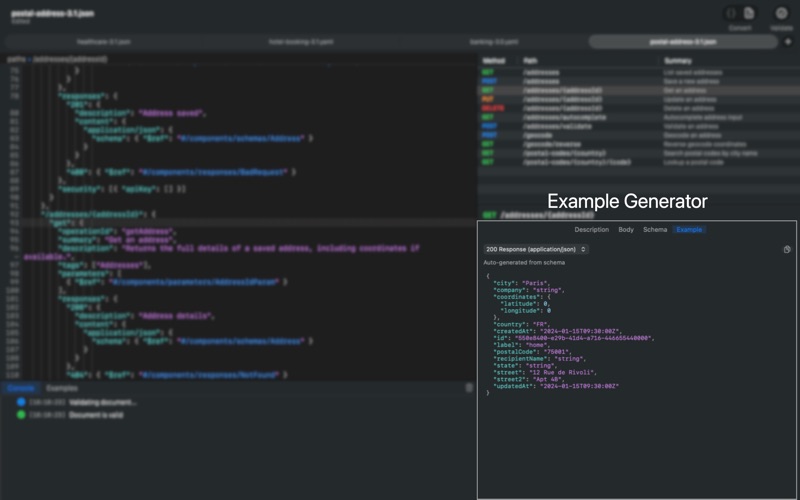Add a new document tab with plus
The height and width of the screenshot is (500, 800).
[787, 42]
